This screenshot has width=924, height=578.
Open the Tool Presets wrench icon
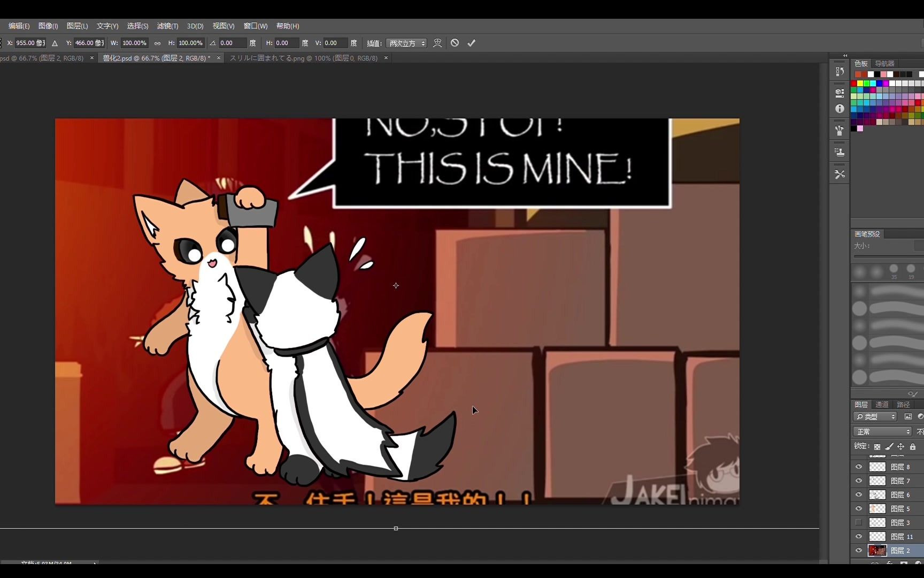(840, 174)
